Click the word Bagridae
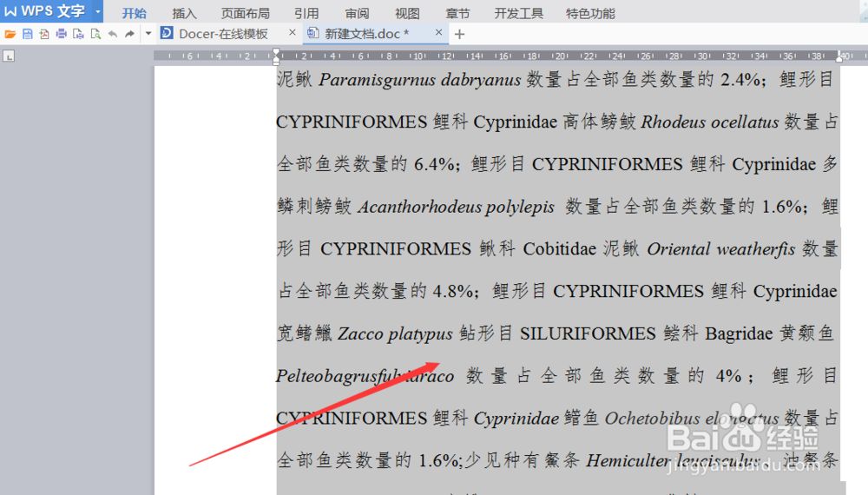Screen dimensions: 868x495 pyautogui.click(x=739, y=333)
